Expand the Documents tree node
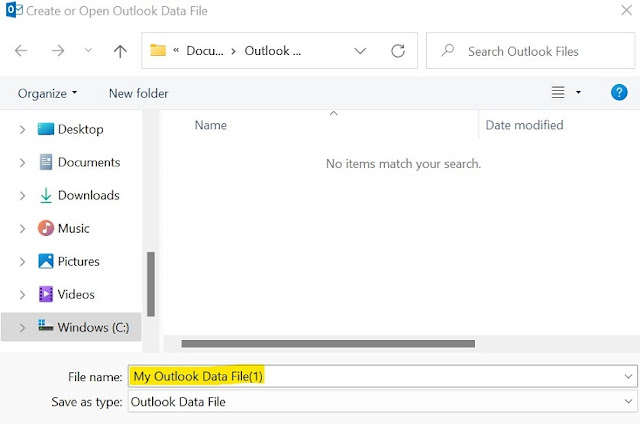 point(22,163)
